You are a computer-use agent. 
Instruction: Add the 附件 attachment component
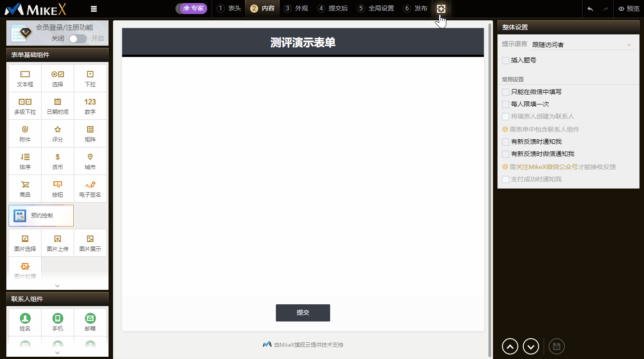coord(25,133)
